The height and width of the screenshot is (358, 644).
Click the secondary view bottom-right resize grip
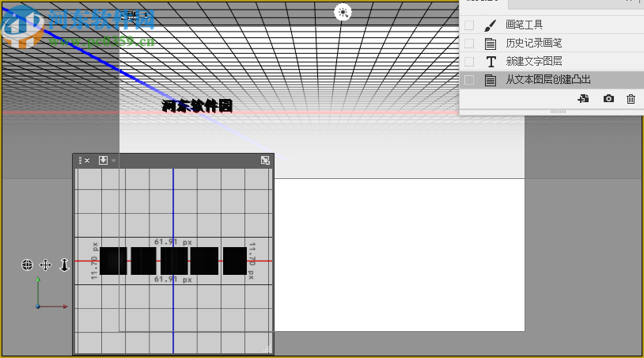pos(267,349)
